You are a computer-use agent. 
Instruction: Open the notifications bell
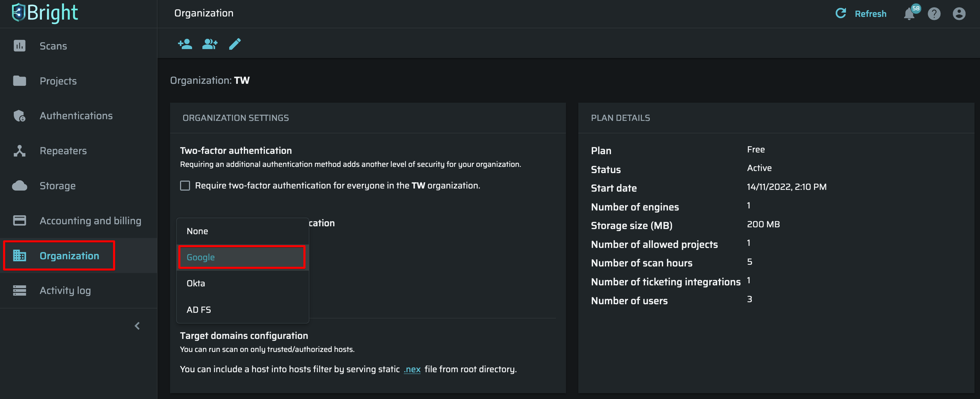pos(909,14)
